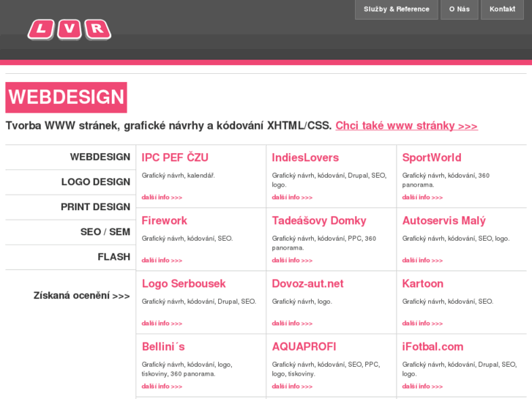Click 'další info' under Dovoz-aut.net
This screenshot has height=399, width=532.
[x=292, y=324]
